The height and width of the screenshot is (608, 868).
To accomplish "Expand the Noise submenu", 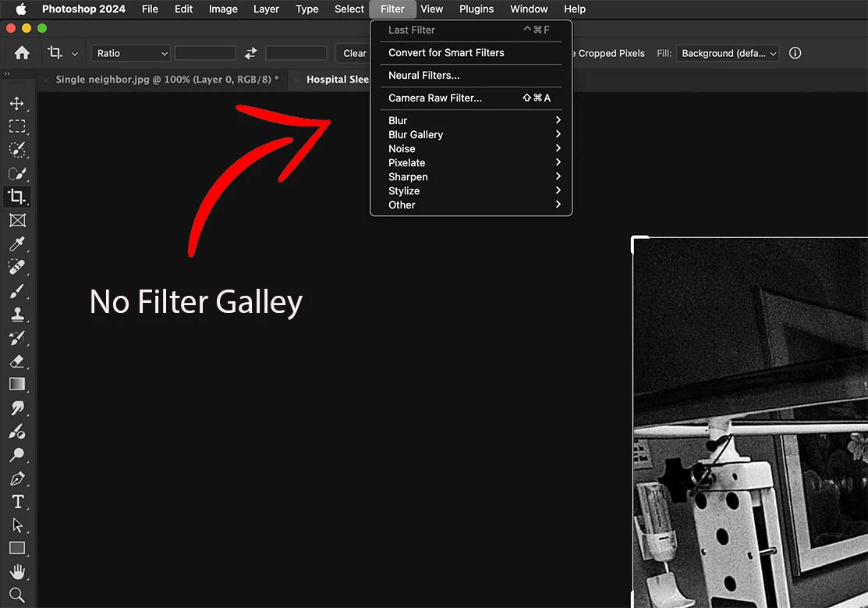I will tap(471, 148).
